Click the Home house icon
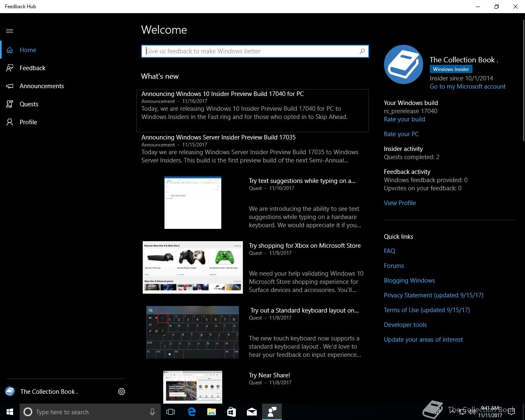This screenshot has width=525, height=420. tap(10, 50)
